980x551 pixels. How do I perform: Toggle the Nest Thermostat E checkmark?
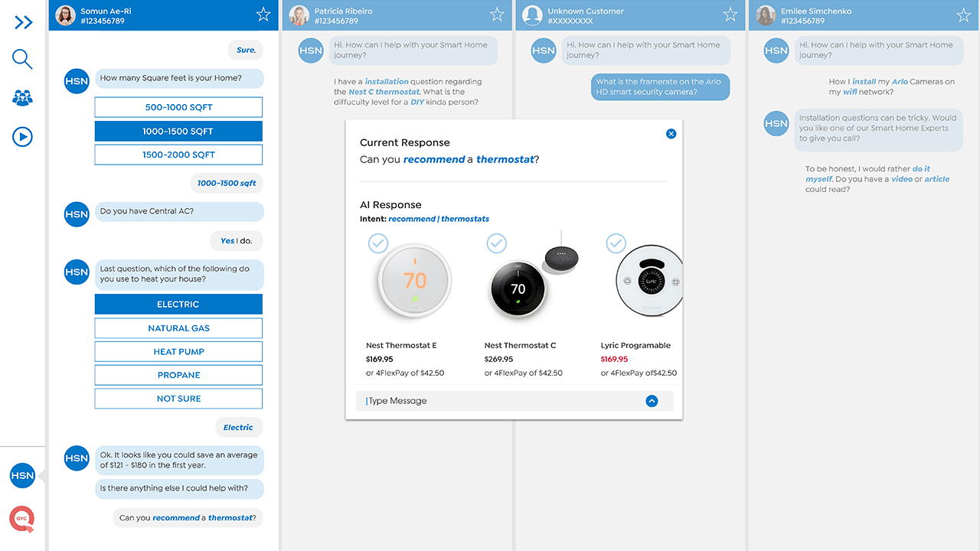tap(378, 243)
